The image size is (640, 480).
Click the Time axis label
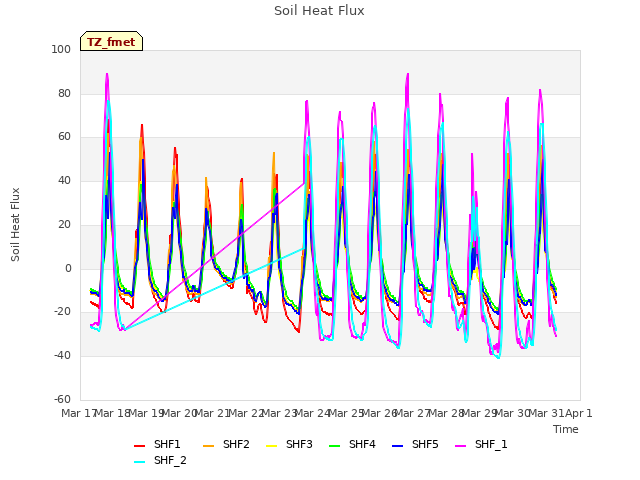tap(566, 429)
